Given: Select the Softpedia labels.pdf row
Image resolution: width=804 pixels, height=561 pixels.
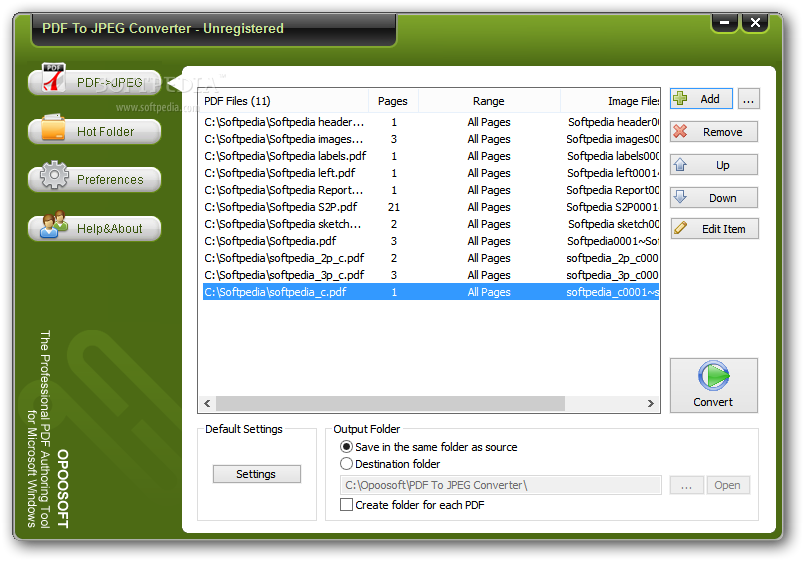Looking at the screenshot, I should (431, 156).
